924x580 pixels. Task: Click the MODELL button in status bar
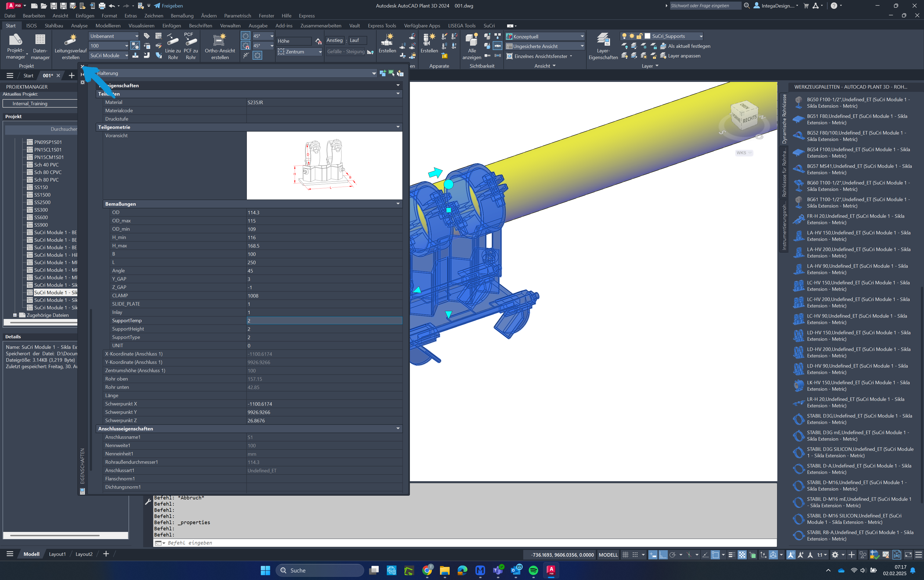click(608, 555)
